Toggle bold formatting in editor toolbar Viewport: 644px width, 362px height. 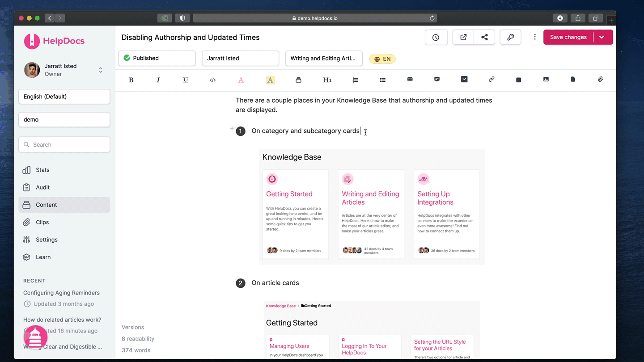(x=131, y=80)
